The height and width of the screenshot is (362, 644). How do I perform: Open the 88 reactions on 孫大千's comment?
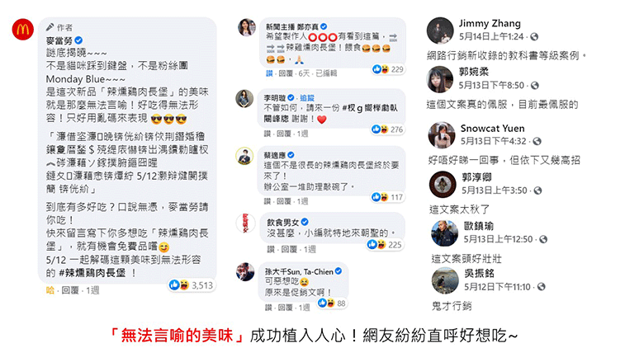pos(333,303)
